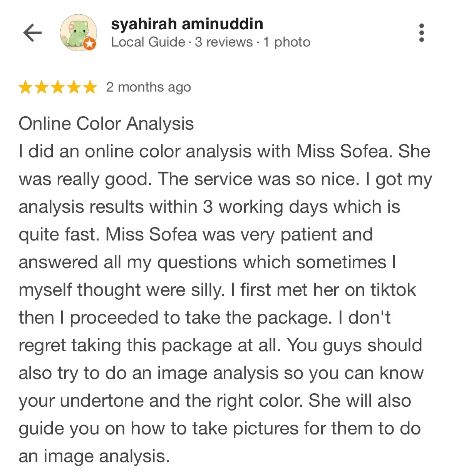This screenshot has width=454, height=476.
Task: Click the "2 months ago" timestamp
Action: [149, 87]
